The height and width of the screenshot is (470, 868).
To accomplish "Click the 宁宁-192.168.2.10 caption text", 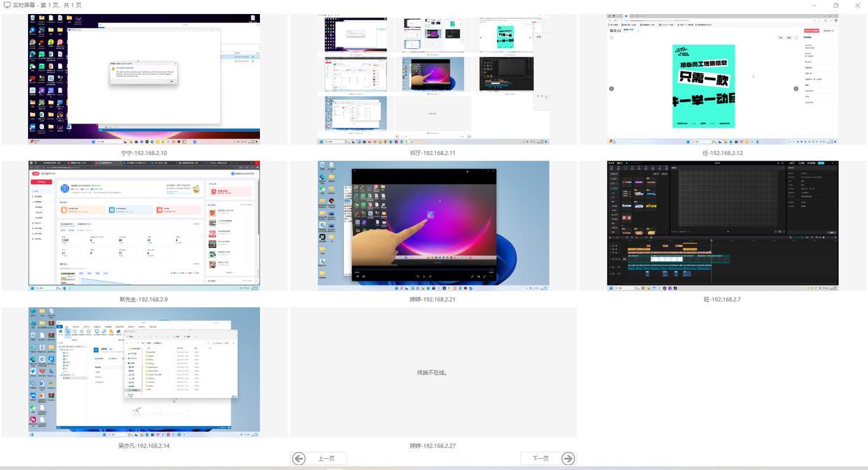I will tap(144, 153).
